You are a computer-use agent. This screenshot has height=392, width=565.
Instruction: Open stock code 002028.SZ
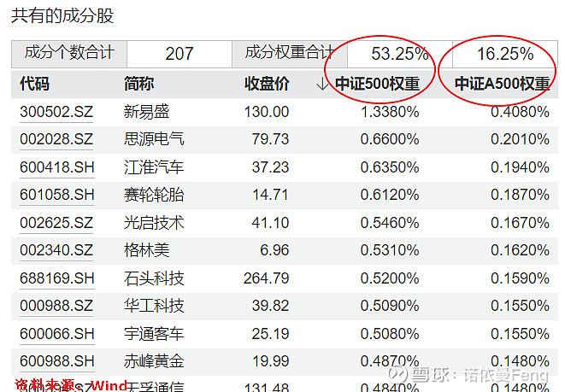pos(56,139)
